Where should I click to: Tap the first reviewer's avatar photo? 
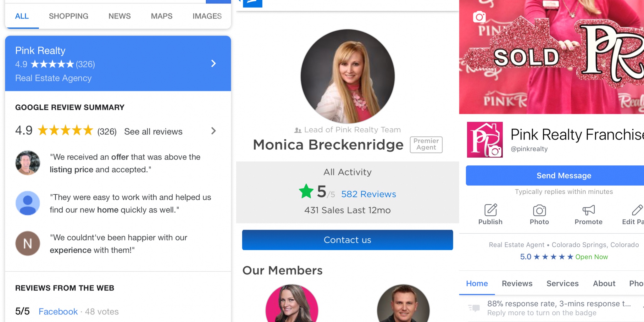[x=28, y=163]
